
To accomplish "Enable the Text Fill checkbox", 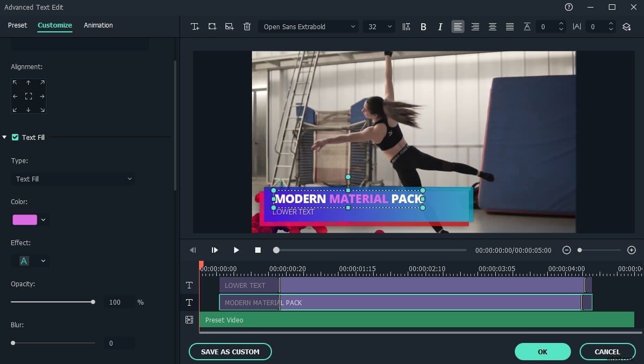I will tap(15, 137).
